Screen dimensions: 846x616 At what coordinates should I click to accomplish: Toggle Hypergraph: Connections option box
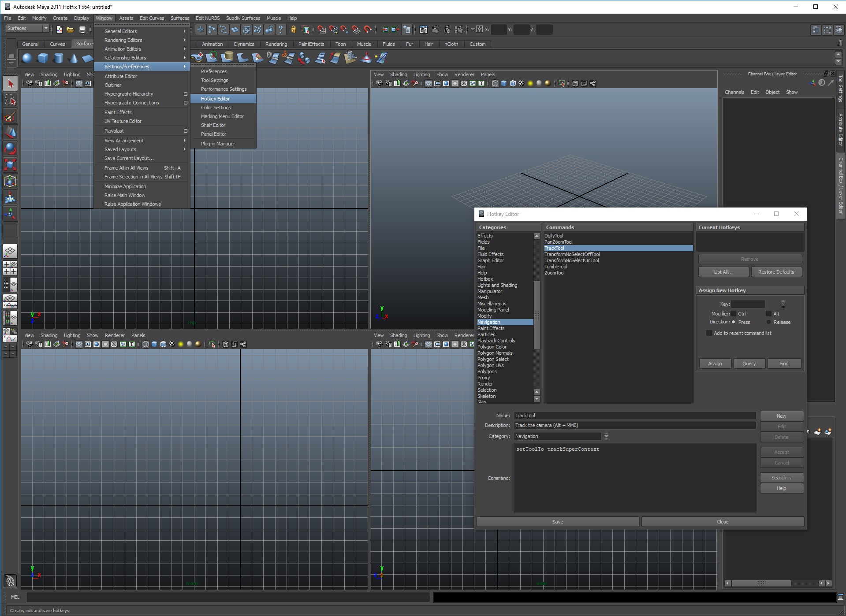pyautogui.click(x=186, y=103)
